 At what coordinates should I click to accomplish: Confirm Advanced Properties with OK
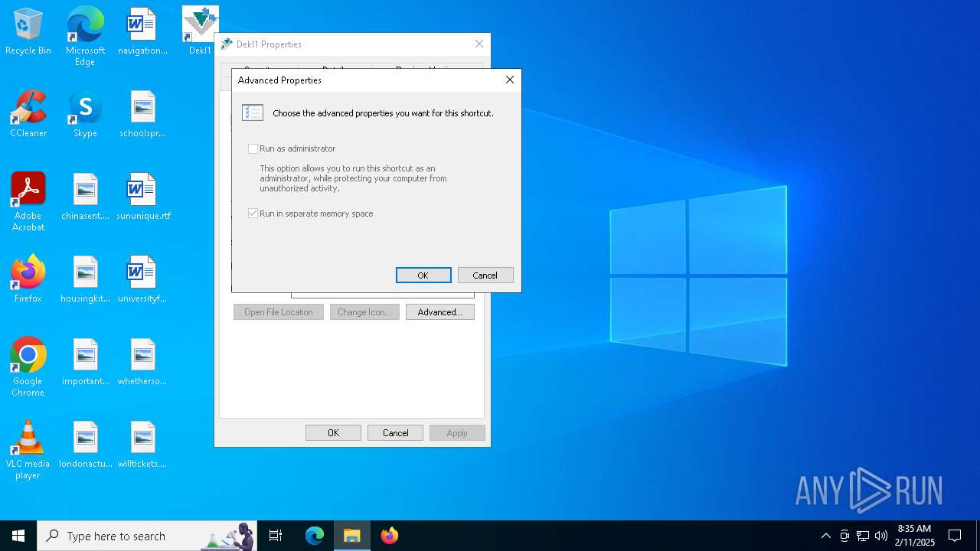click(423, 275)
